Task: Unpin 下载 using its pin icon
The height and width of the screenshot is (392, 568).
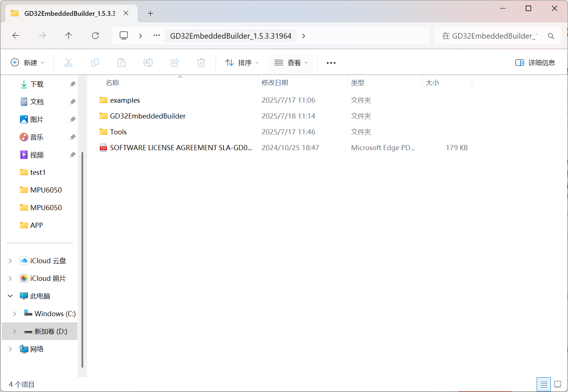Action: point(73,84)
